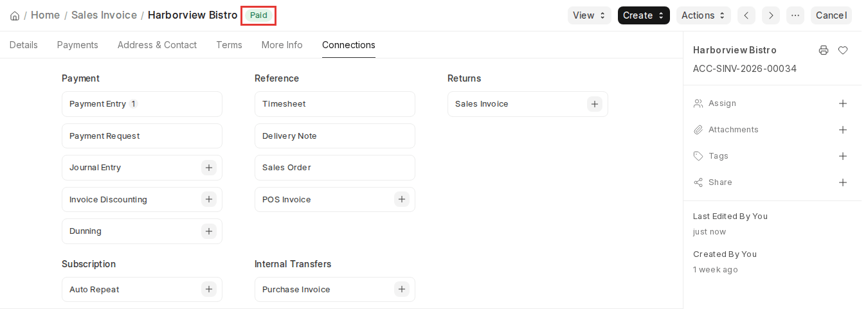Click the Paid status badge

click(258, 15)
